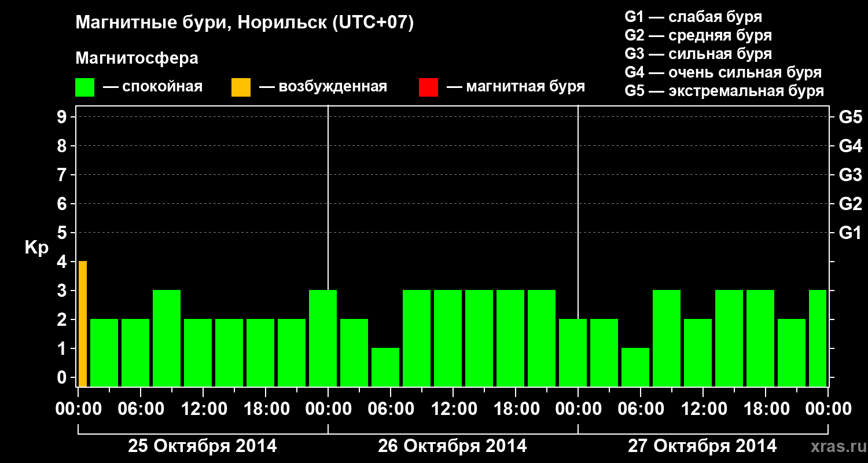Screen dimensions: 868x463
Task: Click the '06:00' time label for 26 October
Action: coord(390,409)
